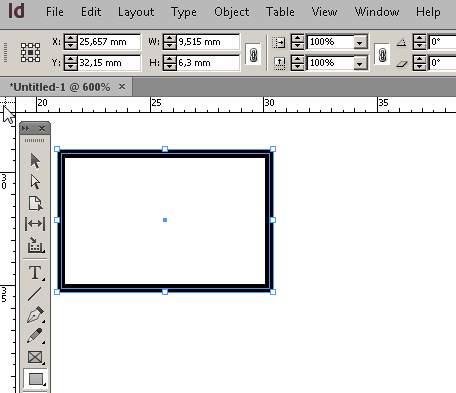Click the InDesign Id application logo
This screenshot has width=456, height=393.
(x=16, y=11)
